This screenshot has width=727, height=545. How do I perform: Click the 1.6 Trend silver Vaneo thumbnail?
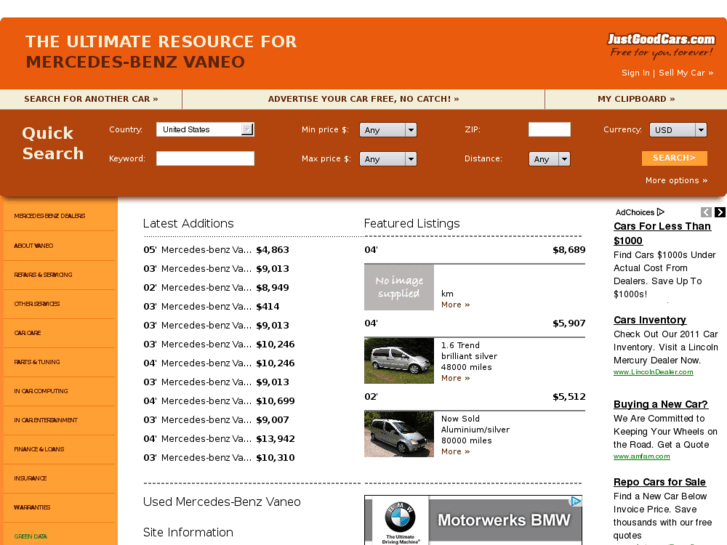(x=399, y=360)
